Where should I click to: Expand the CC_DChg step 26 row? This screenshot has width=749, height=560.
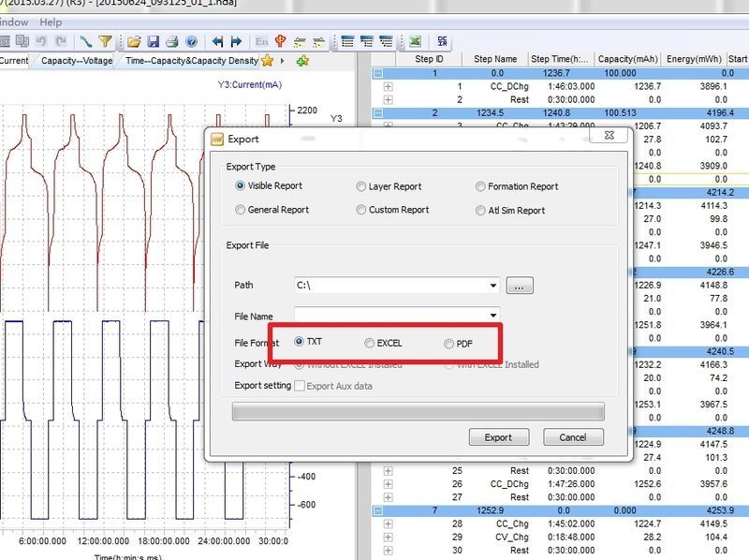389,484
